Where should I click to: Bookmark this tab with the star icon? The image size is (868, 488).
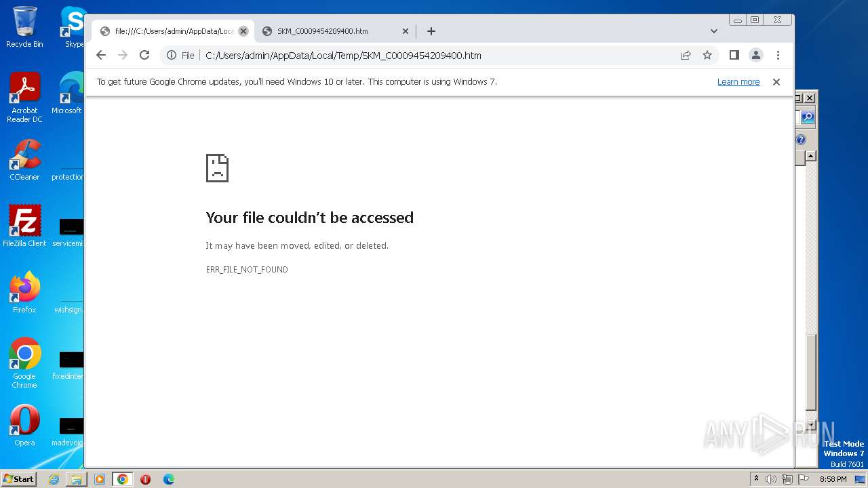[707, 55]
